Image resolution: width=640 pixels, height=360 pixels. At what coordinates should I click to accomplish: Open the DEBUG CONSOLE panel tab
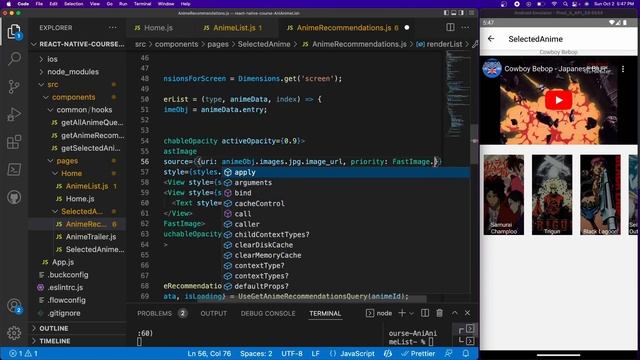[268, 313]
